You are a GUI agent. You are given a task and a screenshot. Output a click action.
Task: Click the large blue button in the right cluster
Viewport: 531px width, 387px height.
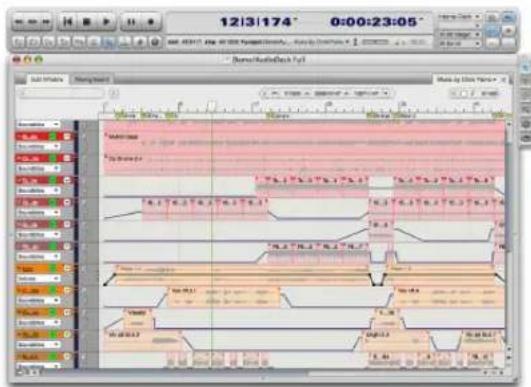tap(492, 31)
